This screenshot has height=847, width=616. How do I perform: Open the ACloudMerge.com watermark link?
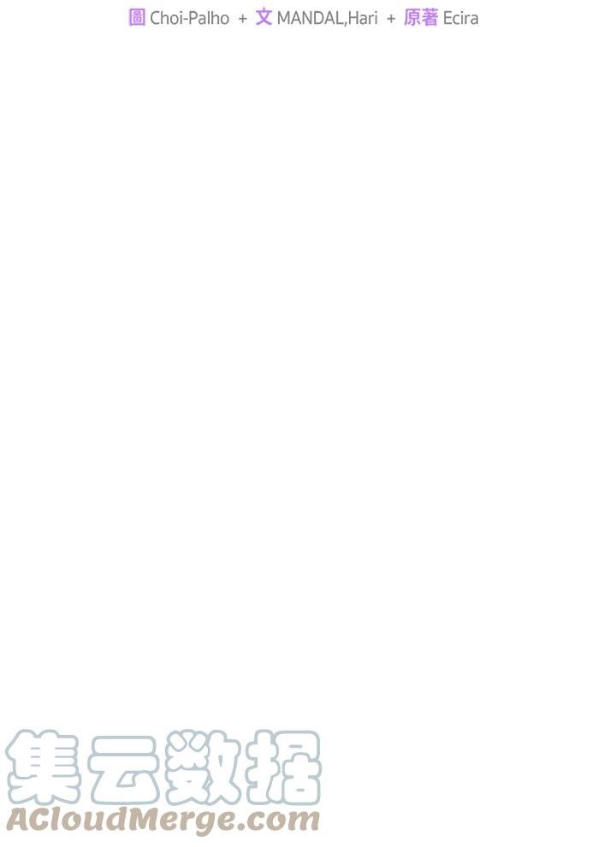pyautogui.click(x=163, y=820)
